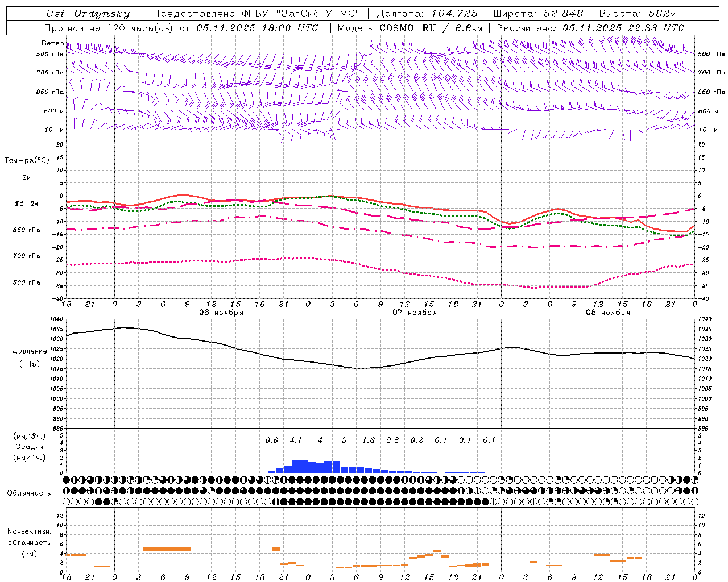This screenshot has width=728, height=582.
Task: Click the 06 ноября date label
Action: pos(221,313)
